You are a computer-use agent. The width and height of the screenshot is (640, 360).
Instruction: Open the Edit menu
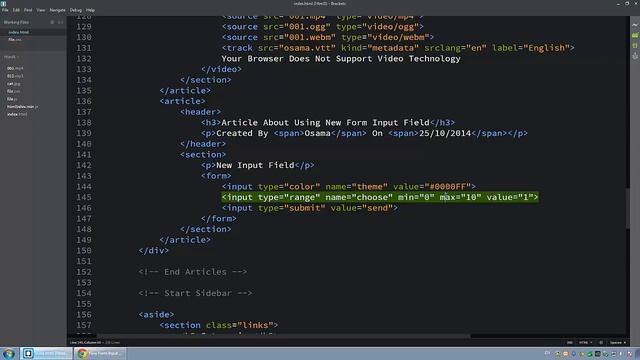click(x=16, y=10)
